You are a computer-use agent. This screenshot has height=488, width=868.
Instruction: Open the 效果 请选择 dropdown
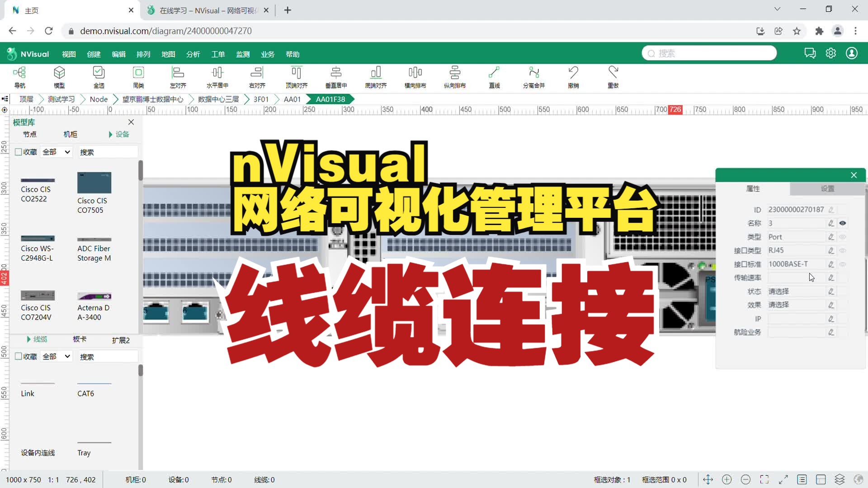[797, 305]
